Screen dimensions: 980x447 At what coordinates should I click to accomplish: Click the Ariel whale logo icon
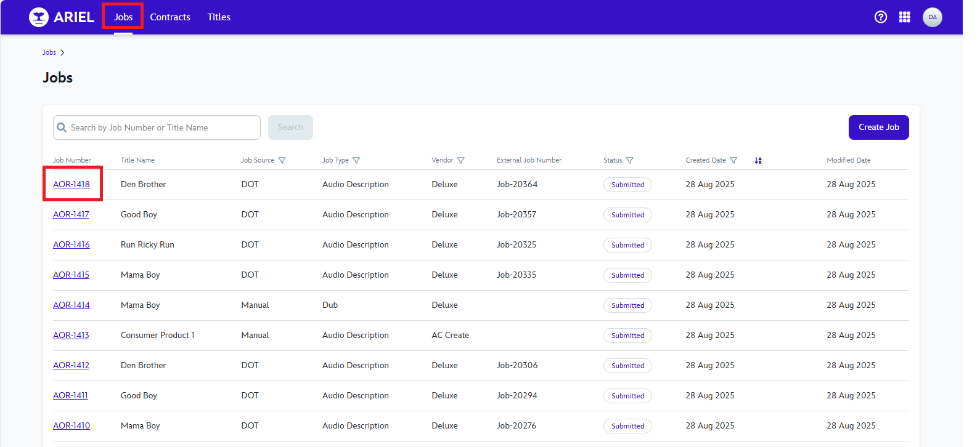click(x=39, y=17)
